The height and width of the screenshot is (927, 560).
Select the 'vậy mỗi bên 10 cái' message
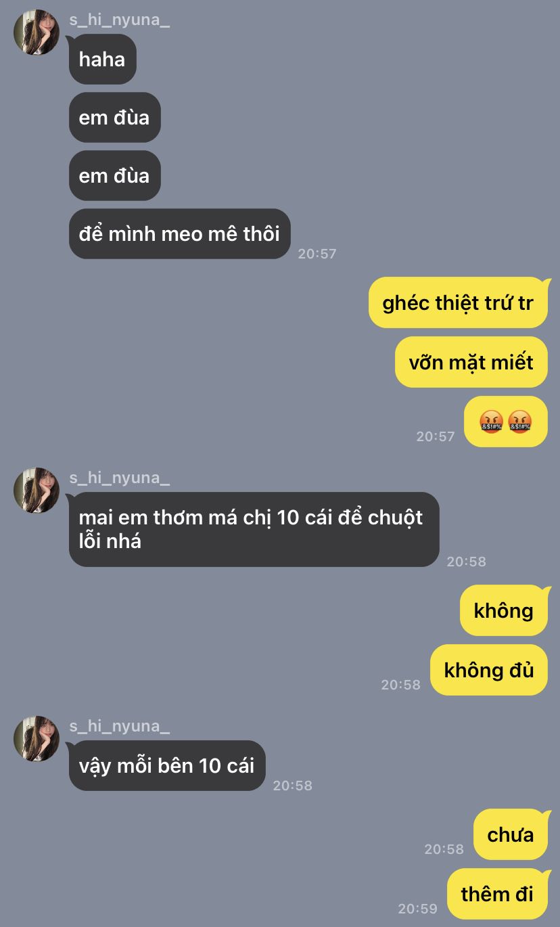point(166,765)
